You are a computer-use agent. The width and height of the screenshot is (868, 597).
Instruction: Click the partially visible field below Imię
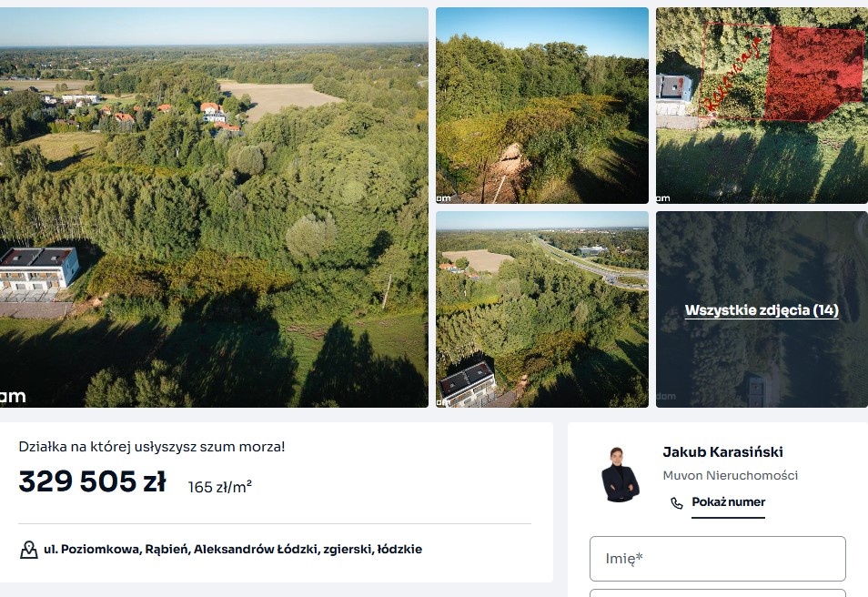pos(718,593)
